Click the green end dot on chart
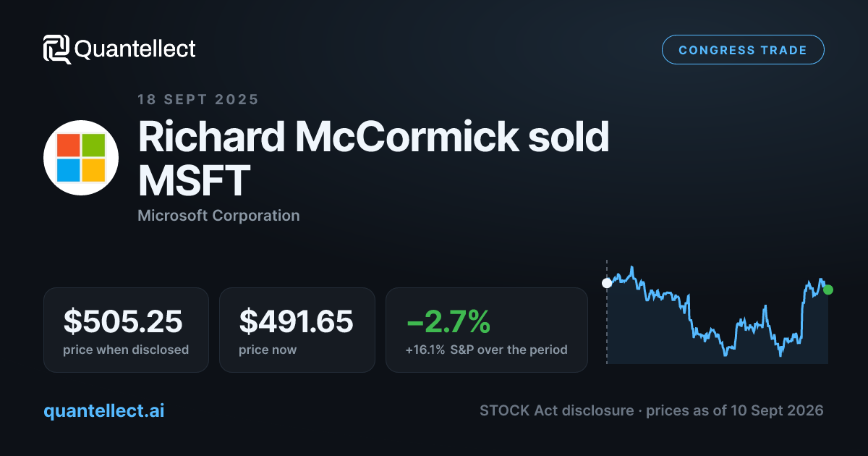 point(828,290)
